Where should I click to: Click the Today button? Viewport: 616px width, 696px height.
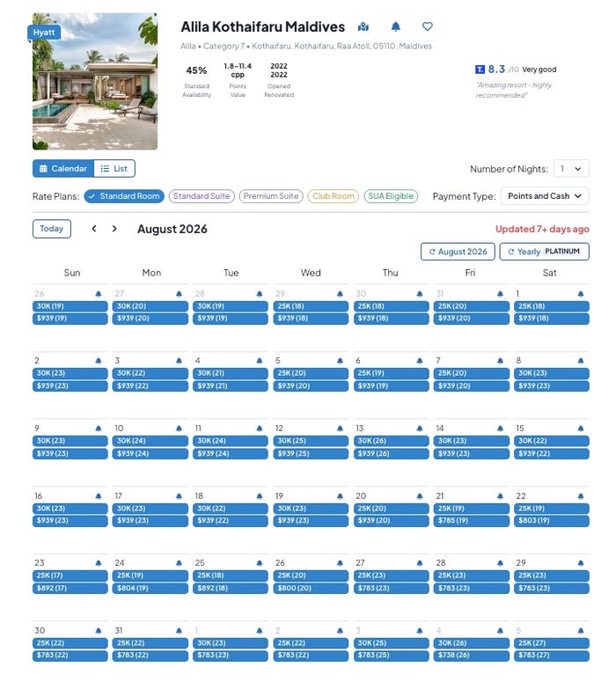pyautogui.click(x=52, y=229)
